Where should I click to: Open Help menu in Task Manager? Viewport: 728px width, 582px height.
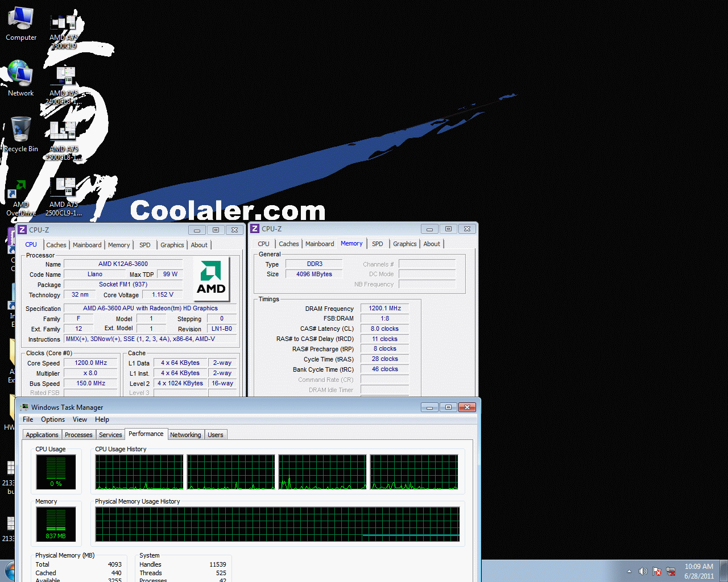coord(102,419)
